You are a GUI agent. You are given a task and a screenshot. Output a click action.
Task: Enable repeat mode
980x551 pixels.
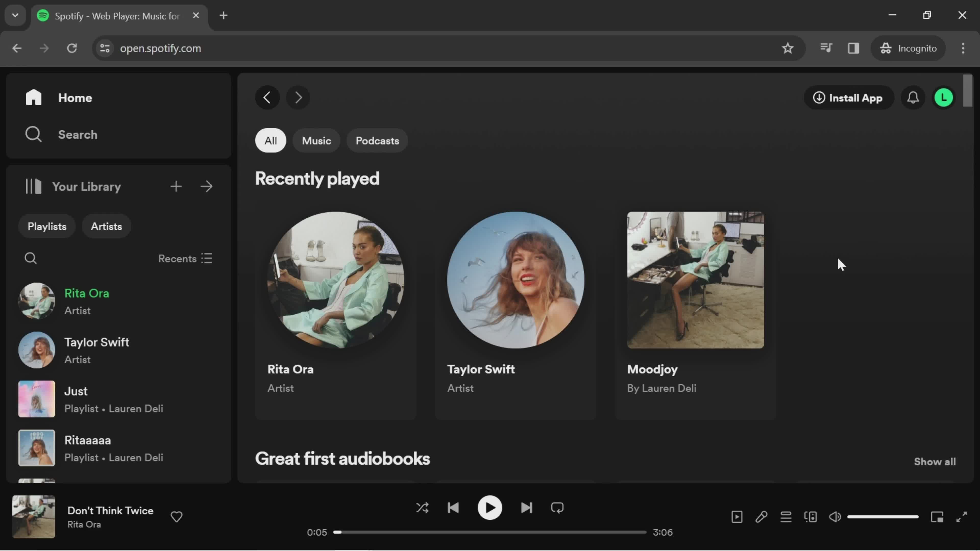point(557,508)
